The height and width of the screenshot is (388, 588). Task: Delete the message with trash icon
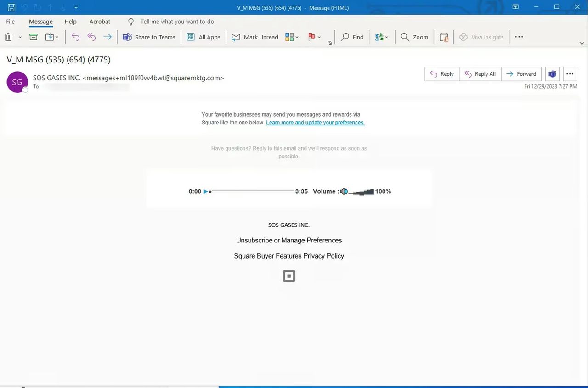pos(8,37)
